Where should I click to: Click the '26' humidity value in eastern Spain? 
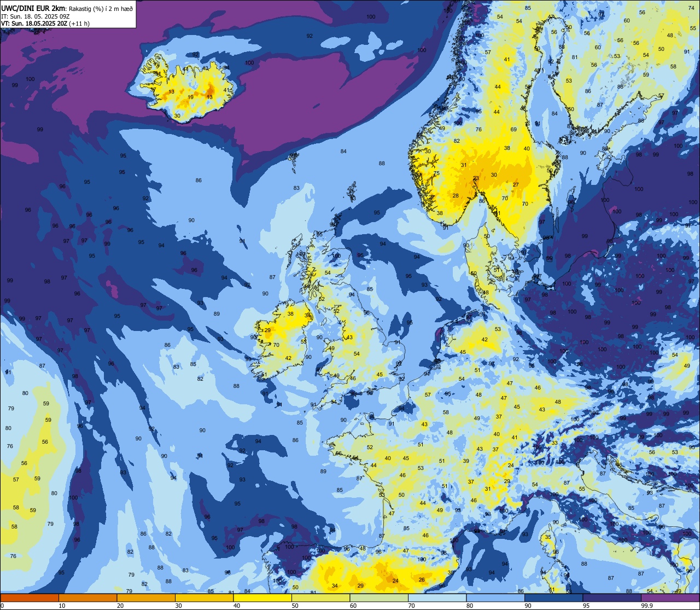(422, 580)
